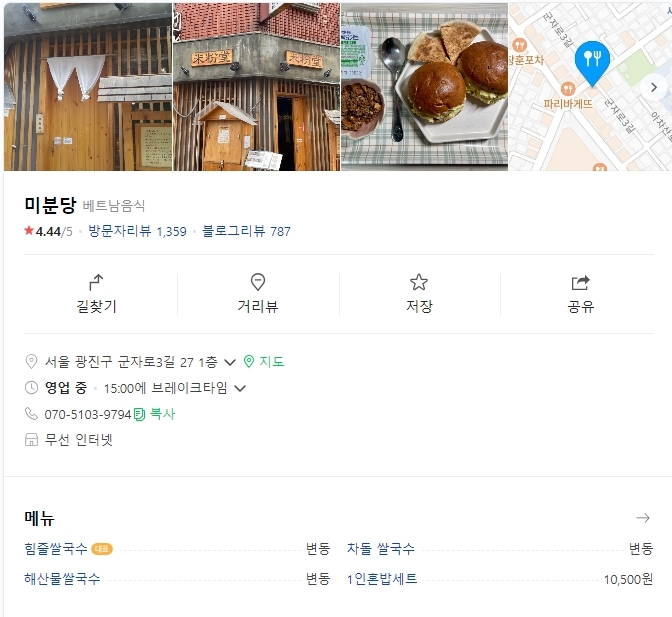The width and height of the screenshot is (672, 617).
Task: Open 거리뷰 street view pin icon
Action: 258,282
